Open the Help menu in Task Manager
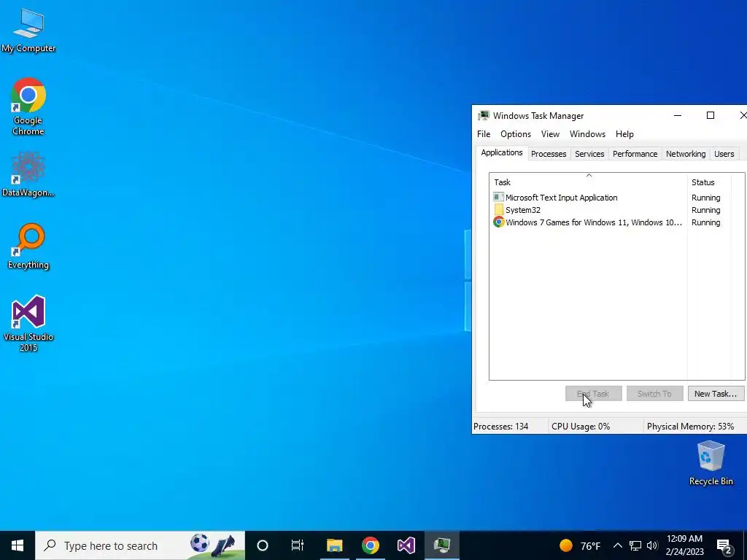The width and height of the screenshot is (747, 560). coord(624,134)
